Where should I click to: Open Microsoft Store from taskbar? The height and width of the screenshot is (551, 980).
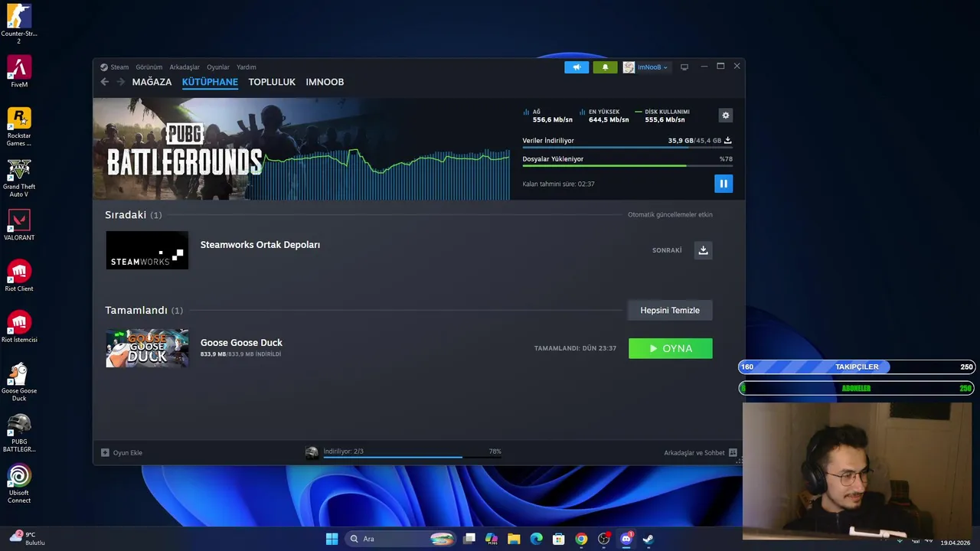(559, 539)
